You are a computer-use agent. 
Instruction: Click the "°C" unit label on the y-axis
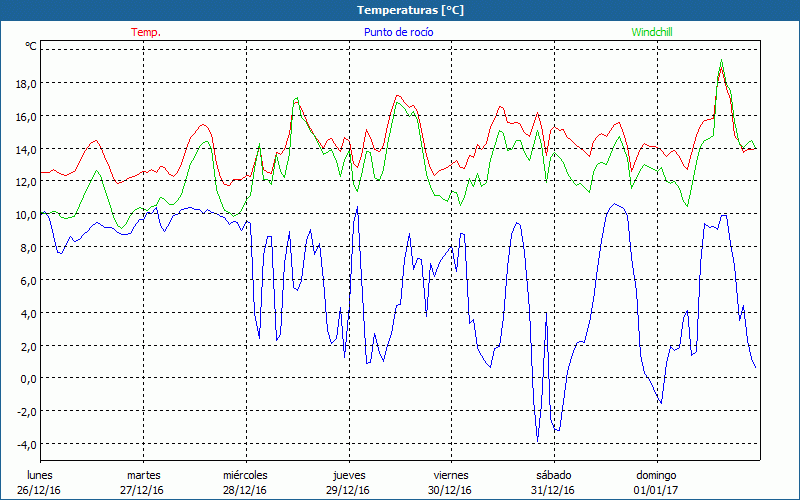pos(30,46)
